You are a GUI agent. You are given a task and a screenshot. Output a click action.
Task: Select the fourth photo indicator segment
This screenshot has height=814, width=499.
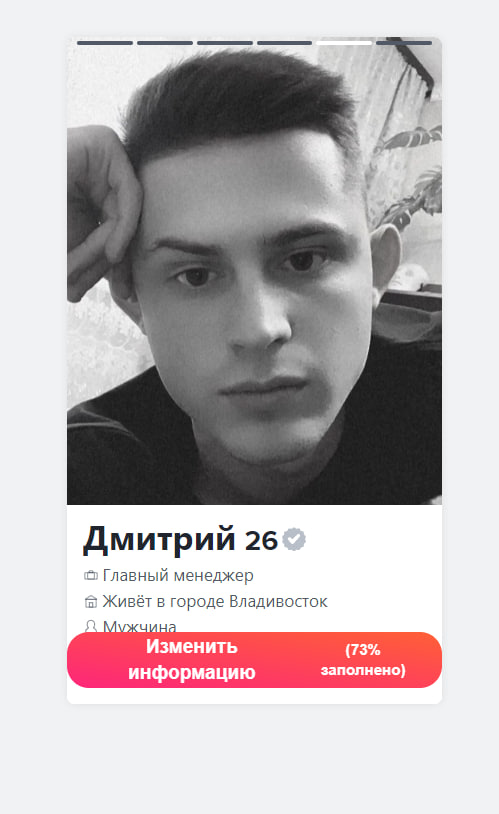(x=285, y=43)
